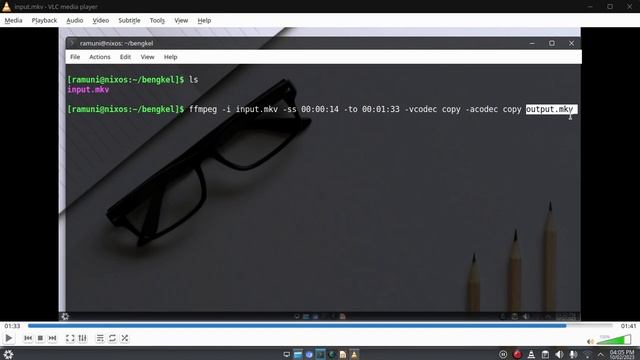Switch to VLC cone icon in taskbar apps
This screenshot has height=360, width=640.
[x=354, y=354]
